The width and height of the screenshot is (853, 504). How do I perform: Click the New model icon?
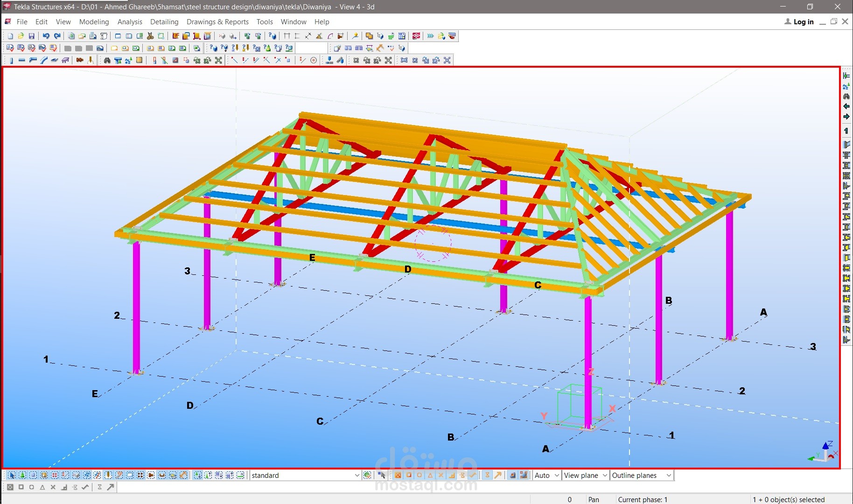point(10,36)
